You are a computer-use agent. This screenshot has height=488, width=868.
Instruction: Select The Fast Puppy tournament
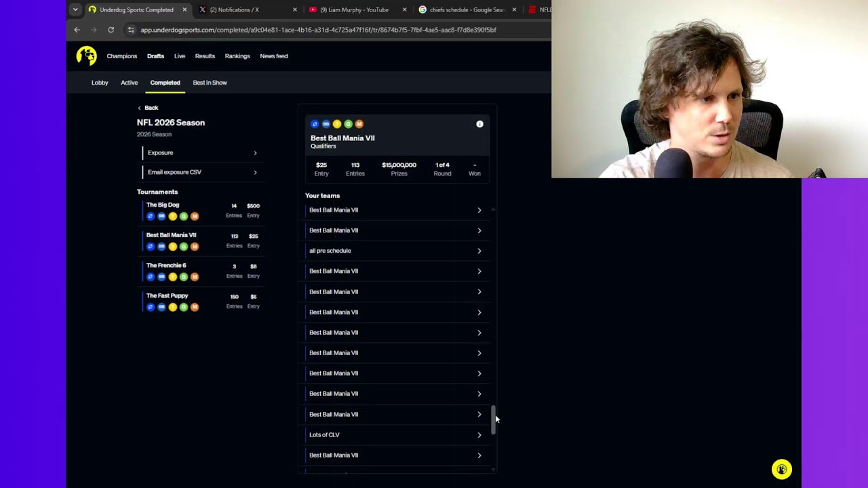(x=201, y=302)
